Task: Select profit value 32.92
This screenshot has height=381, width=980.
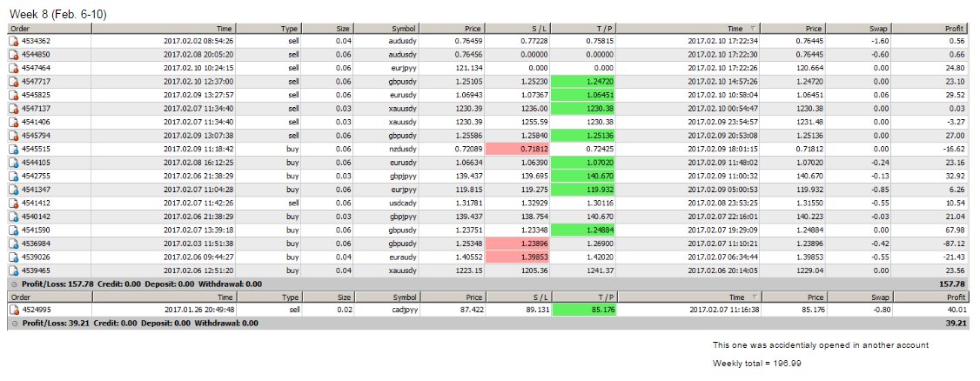Action: tap(957, 176)
